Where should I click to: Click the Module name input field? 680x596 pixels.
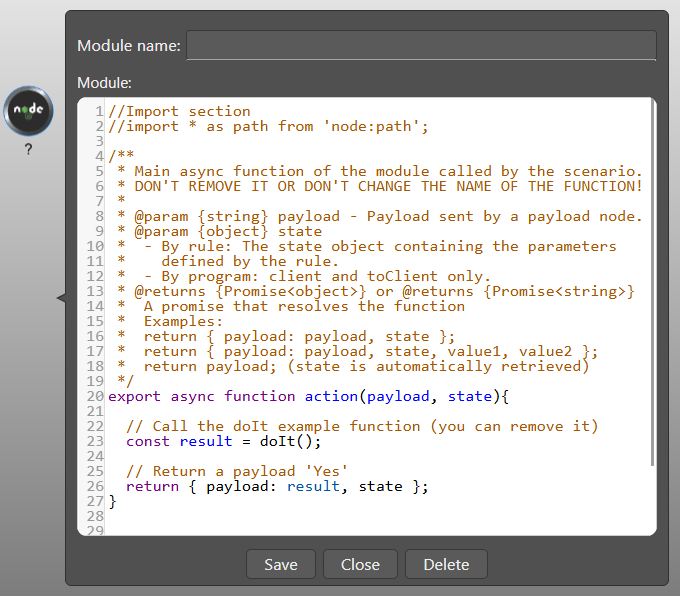tap(421, 45)
